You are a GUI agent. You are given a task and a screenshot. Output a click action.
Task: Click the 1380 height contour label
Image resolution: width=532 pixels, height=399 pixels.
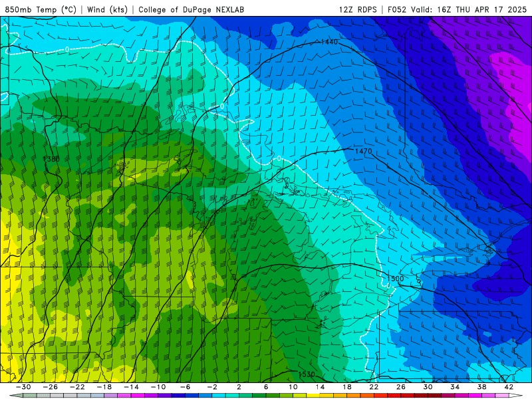tap(51, 159)
